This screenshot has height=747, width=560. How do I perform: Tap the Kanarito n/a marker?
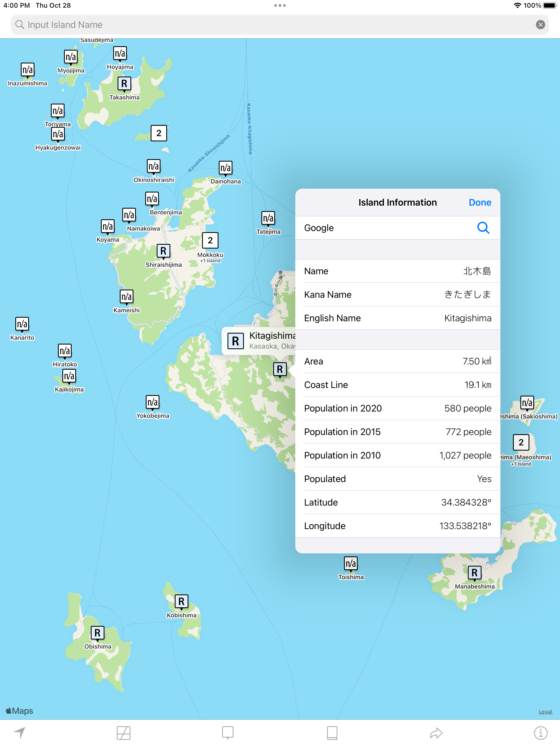22,324
